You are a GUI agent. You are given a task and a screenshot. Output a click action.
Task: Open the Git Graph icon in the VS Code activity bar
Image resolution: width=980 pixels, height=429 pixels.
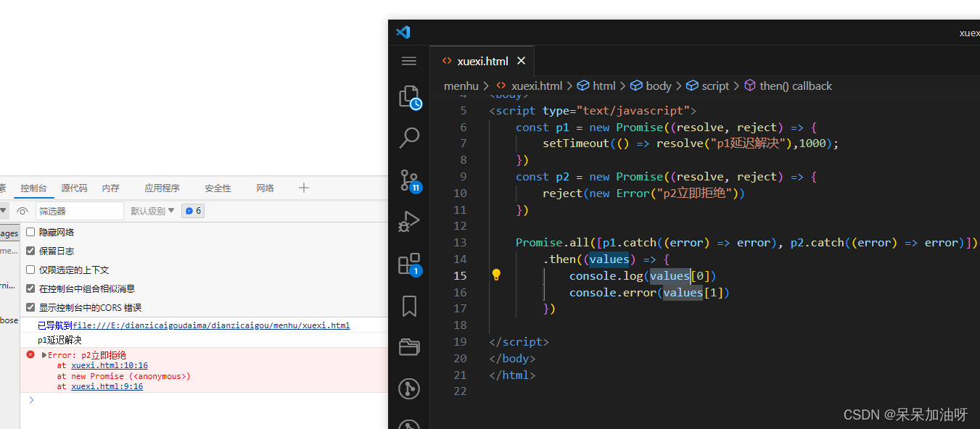[x=409, y=389]
